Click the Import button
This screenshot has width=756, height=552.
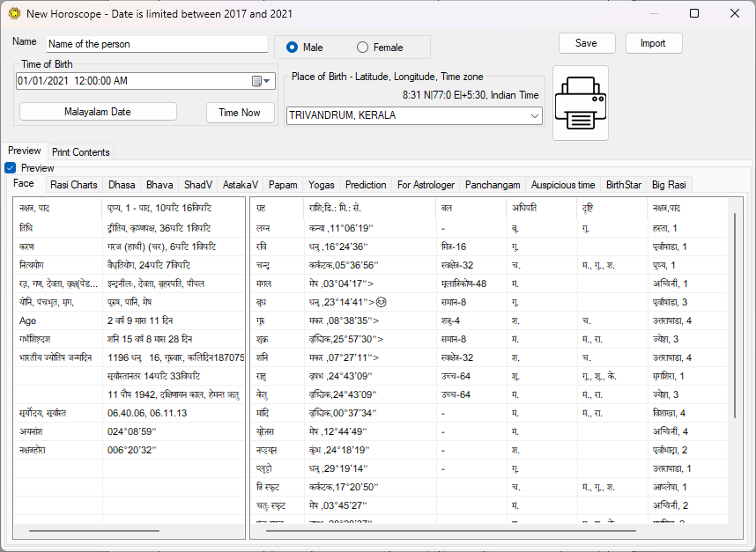[x=653, y=42]
